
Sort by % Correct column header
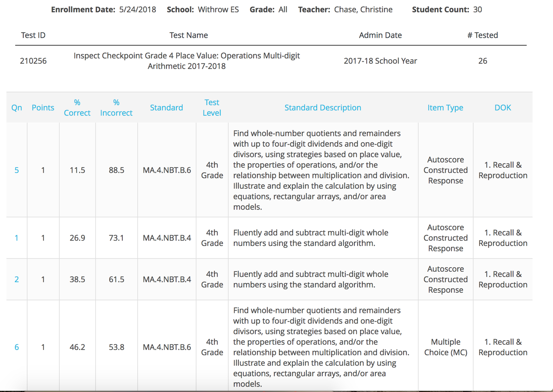pos(77,108)
